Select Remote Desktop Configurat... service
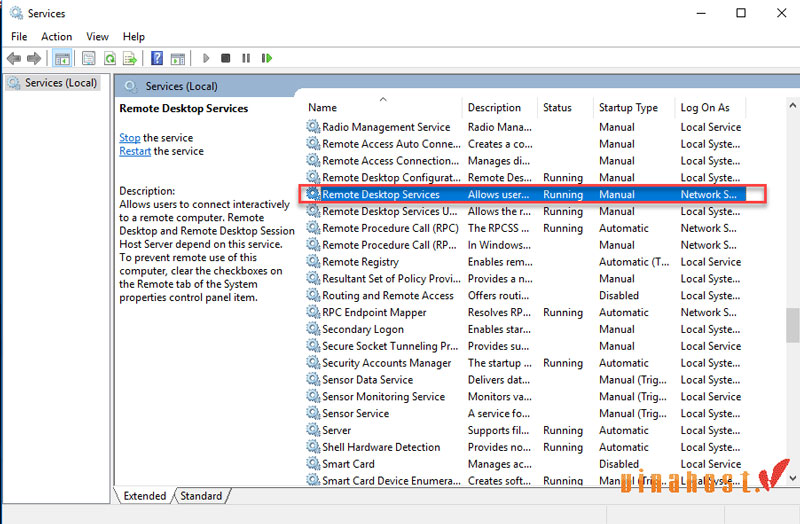The height and width of the screenshot is (524, 800). pyautogui.click(x=524, y=178)
